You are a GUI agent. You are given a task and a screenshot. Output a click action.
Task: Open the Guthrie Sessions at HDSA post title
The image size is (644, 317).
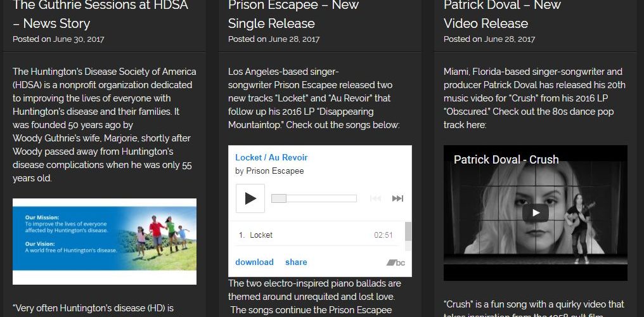click(101, 14)
